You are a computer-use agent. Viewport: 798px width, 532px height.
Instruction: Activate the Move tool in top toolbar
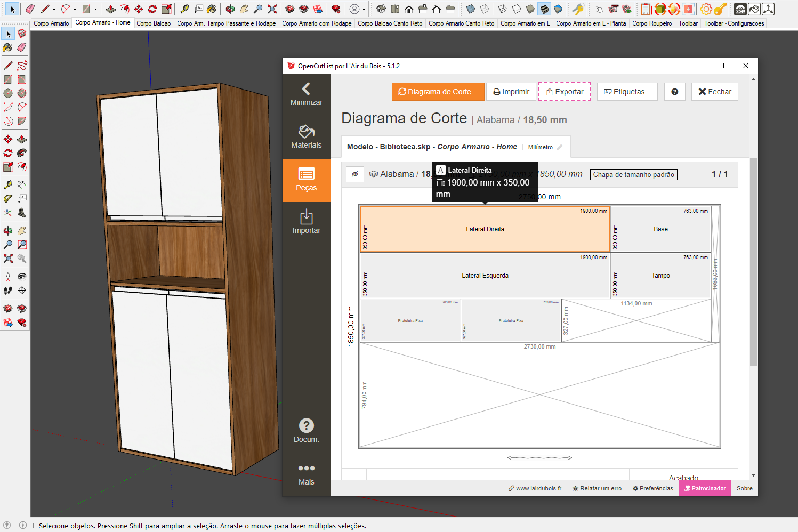pos(139,9)
